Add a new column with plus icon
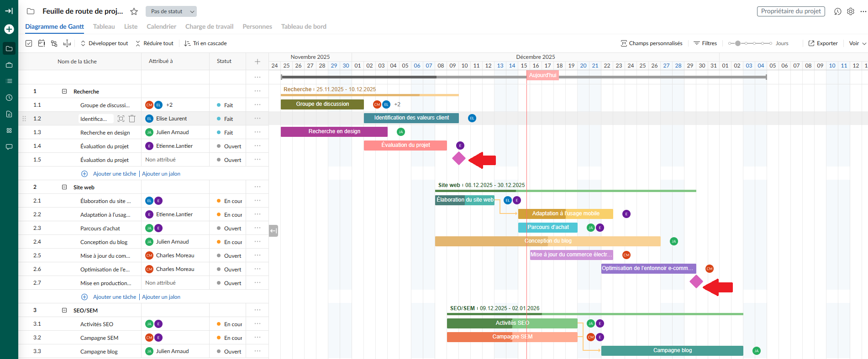 pos(258,62)
